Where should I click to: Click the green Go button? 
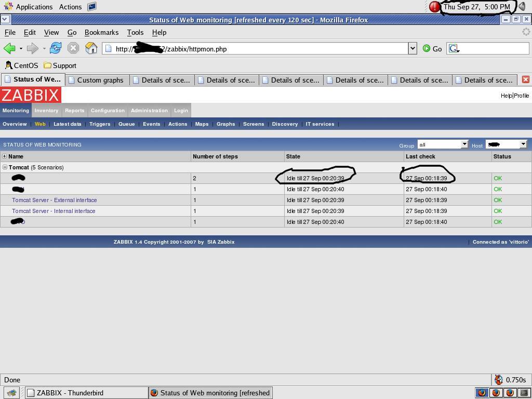tap(432, 49)
